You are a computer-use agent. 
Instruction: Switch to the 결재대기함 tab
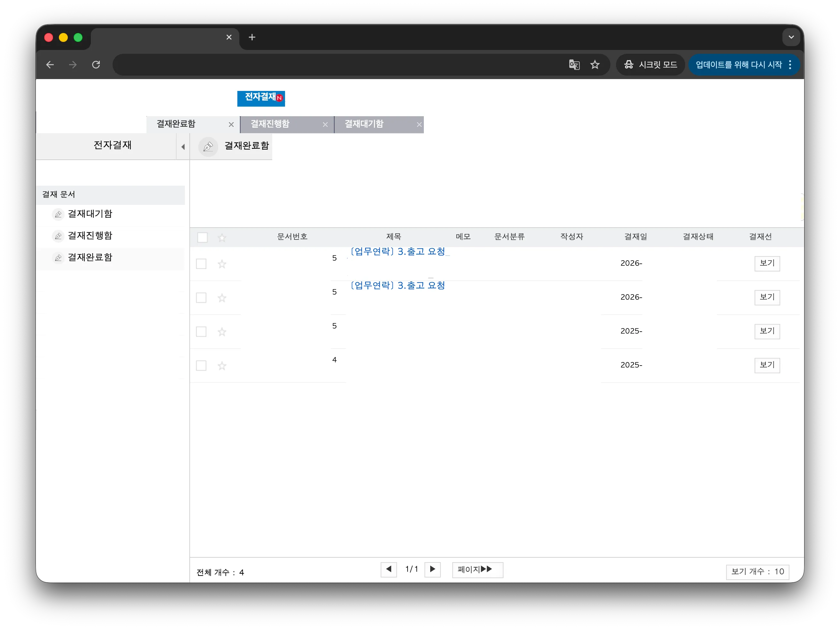click(364, 124)
